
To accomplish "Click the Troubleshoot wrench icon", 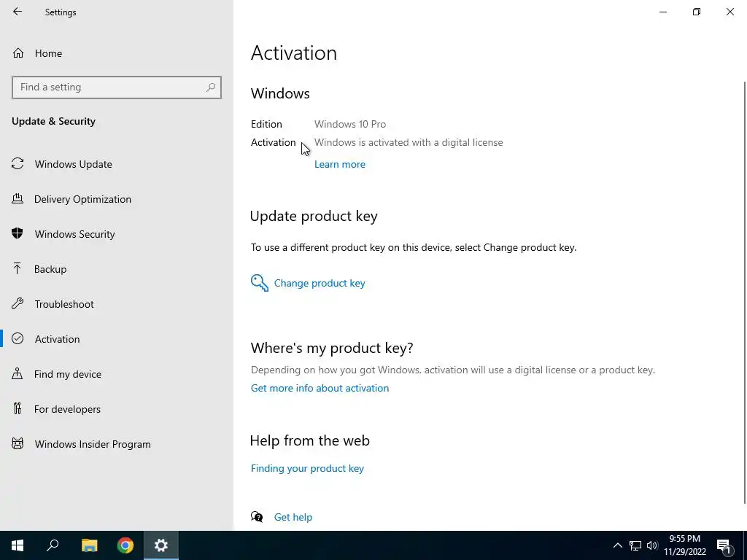I will pyautogui.click(x=18, y=303).
